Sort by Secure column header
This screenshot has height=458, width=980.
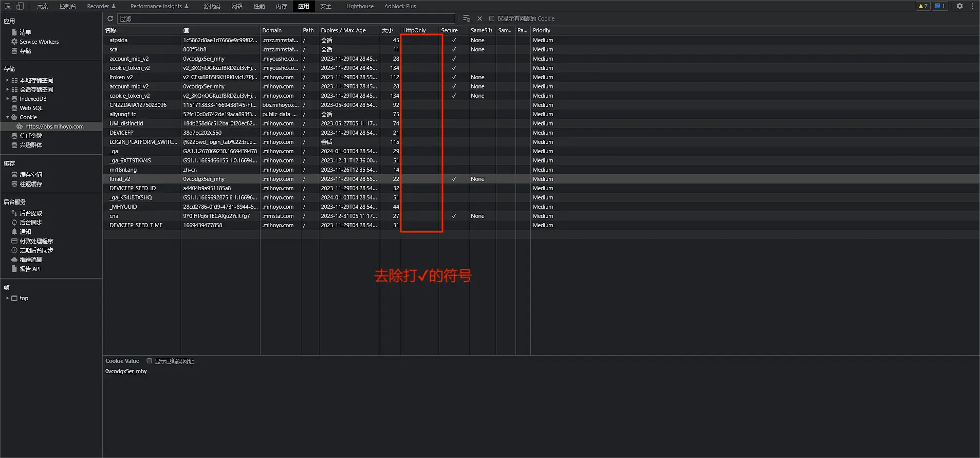(x=454, y=30)
